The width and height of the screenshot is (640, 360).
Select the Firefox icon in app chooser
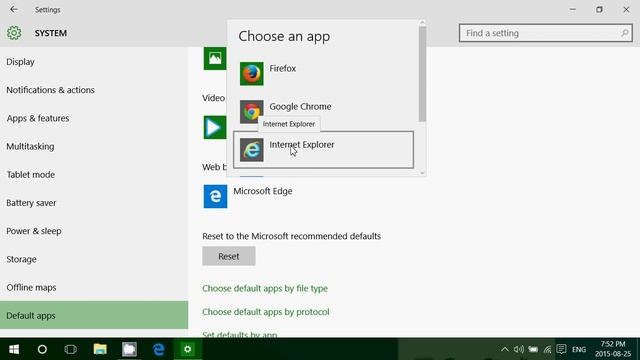pos(251,74)
